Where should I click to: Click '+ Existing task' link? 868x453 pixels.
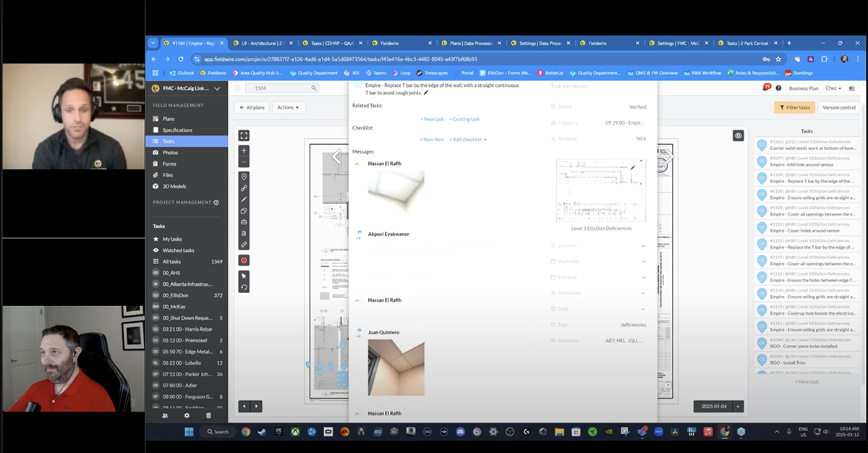coord(464,119)
